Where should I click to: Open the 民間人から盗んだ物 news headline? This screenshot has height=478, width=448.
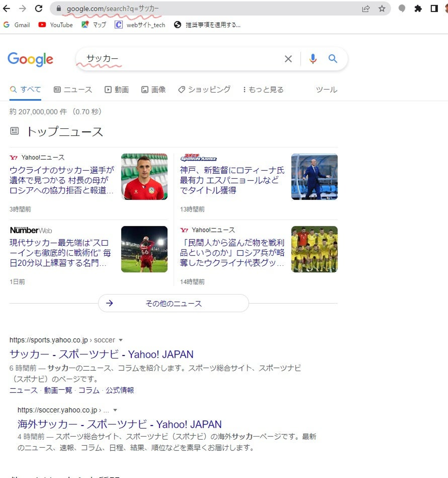(x=232, y=253)
